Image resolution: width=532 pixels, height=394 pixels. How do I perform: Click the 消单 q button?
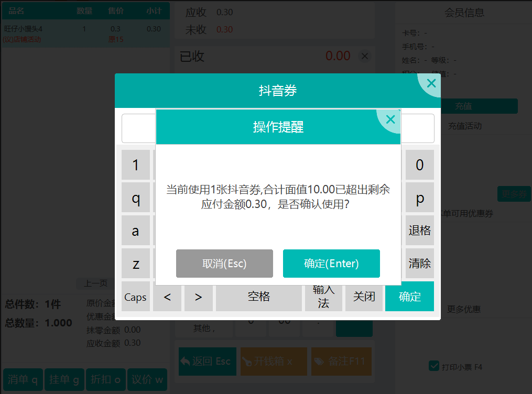tap(23, 379)
